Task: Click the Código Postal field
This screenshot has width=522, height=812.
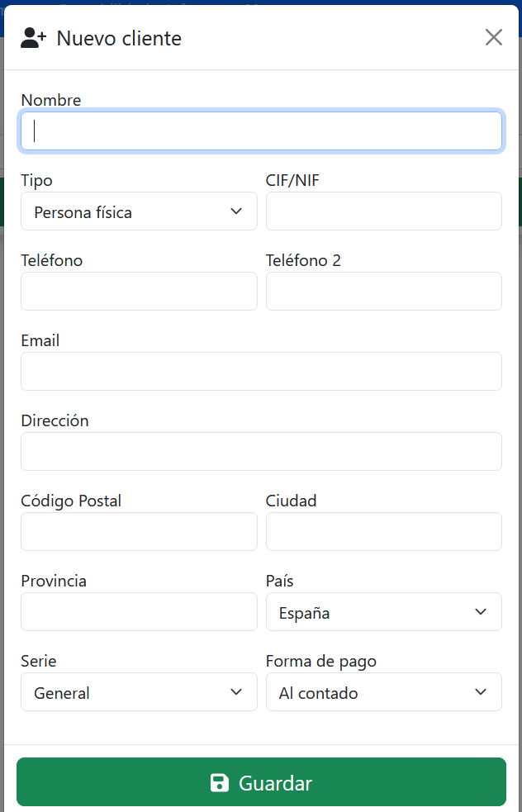Action: (x=139, y=532)
